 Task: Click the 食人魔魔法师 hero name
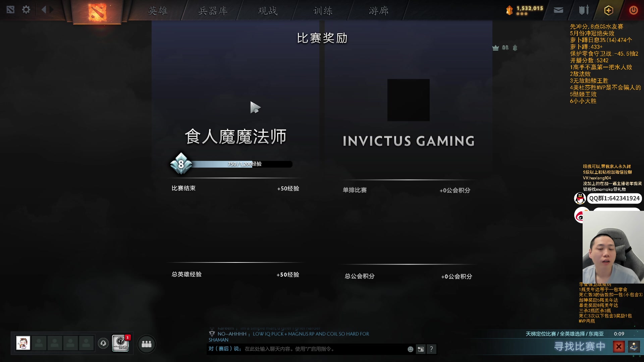tap(235, 136)
